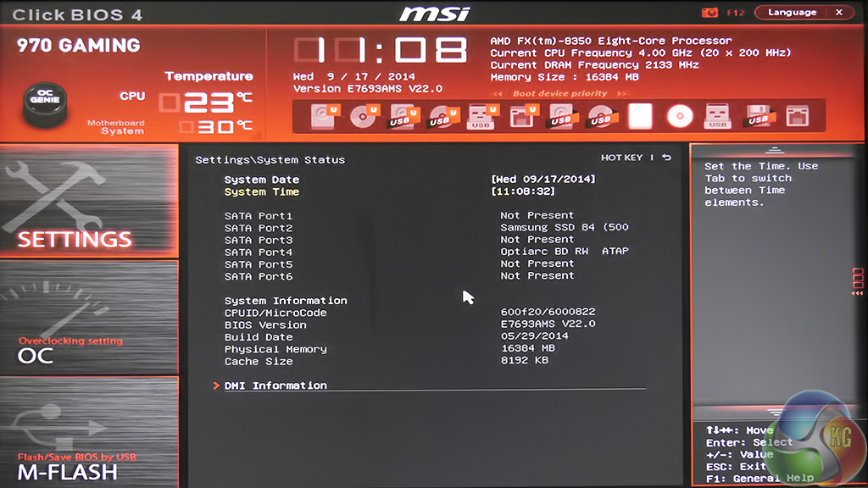Select the legacy USB optical drive boot icon

(x=601, y=117)
